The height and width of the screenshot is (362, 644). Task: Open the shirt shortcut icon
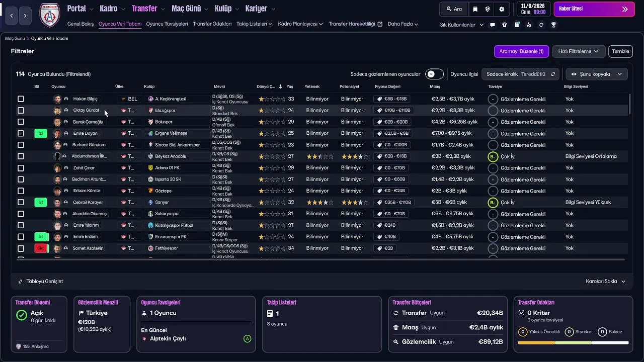point(505,25)
